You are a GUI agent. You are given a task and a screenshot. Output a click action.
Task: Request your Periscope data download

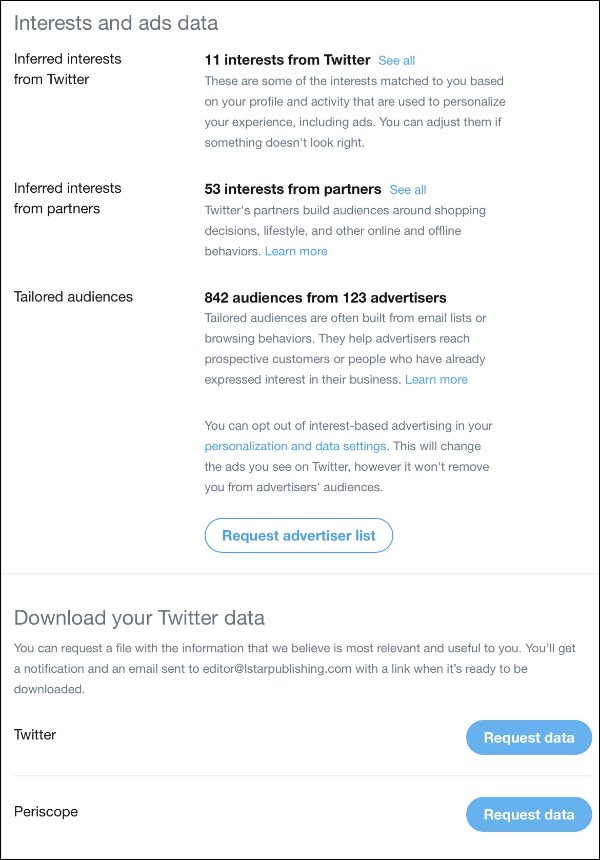point(528,814)
